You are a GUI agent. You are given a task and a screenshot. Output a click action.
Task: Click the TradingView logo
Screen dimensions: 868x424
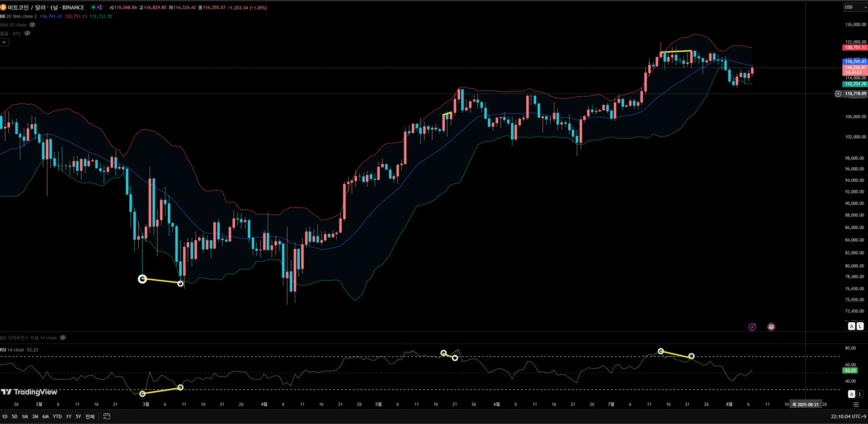click(29, 392)
